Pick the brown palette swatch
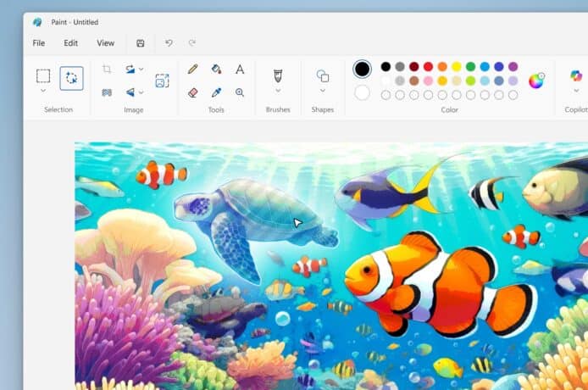 [414, 81]
